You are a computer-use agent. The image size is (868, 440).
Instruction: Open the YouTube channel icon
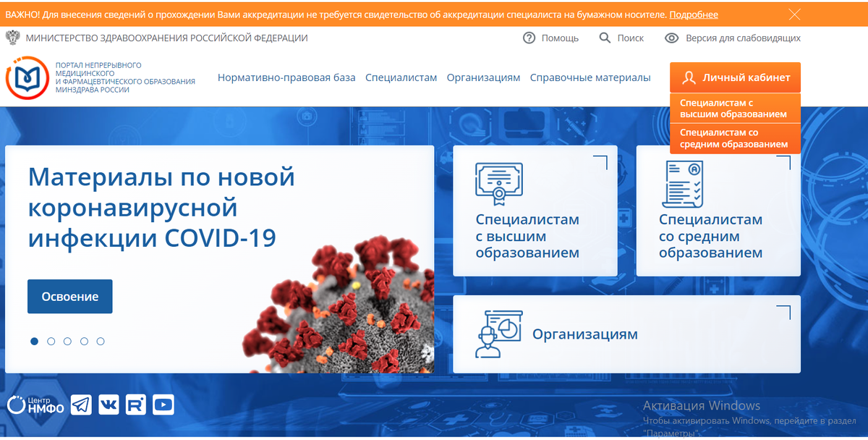[163, 405]
